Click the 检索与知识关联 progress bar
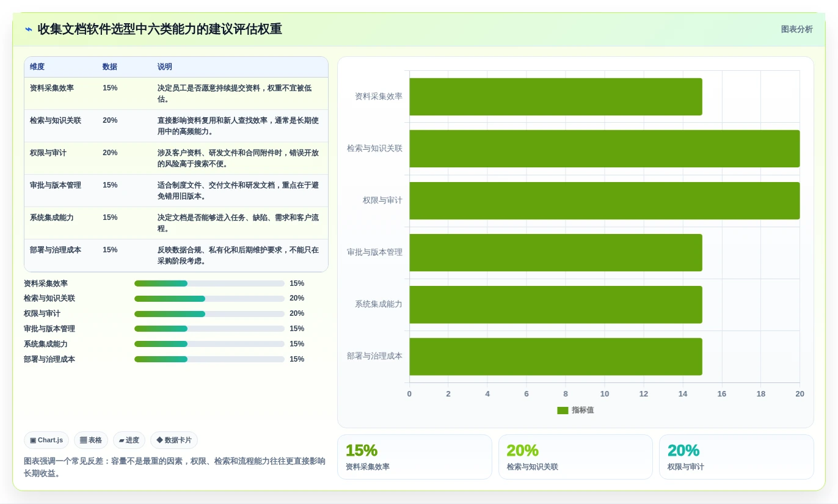Viewport: 838px width, 504px height. pyautogui.click(x=209, y=299)
